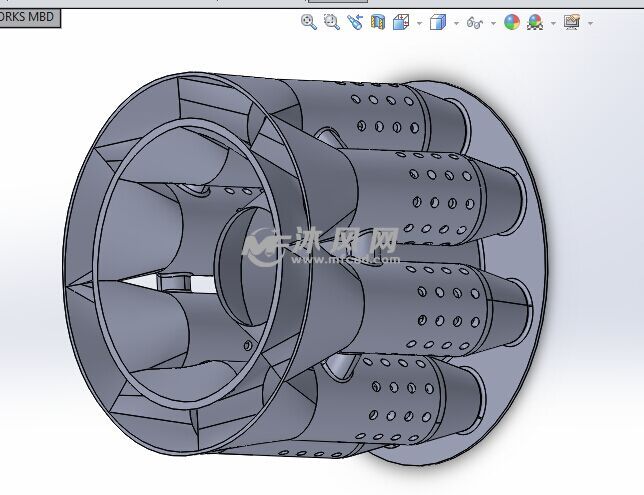The height and width of the screenshot is (495, 644).
Task: Toggle the Section View tool
Action: pos(378,22)
